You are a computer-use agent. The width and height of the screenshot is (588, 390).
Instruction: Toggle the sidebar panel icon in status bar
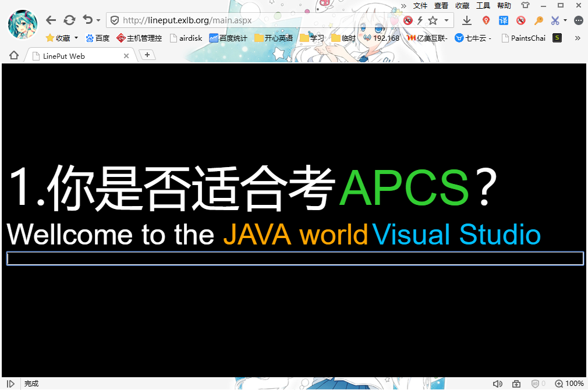click(x=11, y=384)
